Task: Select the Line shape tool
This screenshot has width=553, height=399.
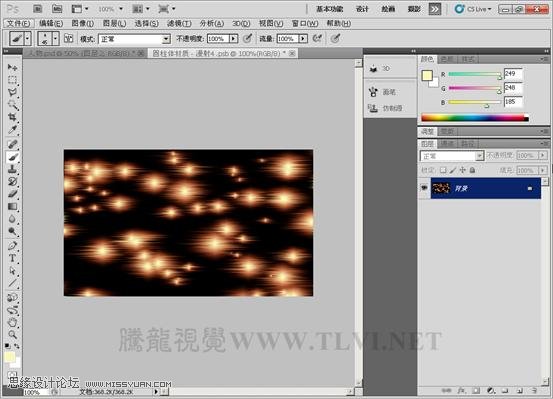Action: 13,283
